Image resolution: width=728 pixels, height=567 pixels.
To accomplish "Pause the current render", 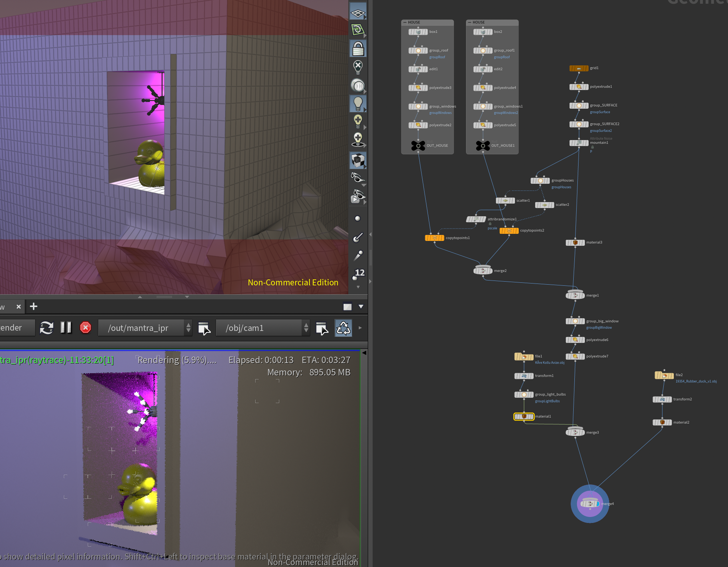I will [x=66, y=328].
